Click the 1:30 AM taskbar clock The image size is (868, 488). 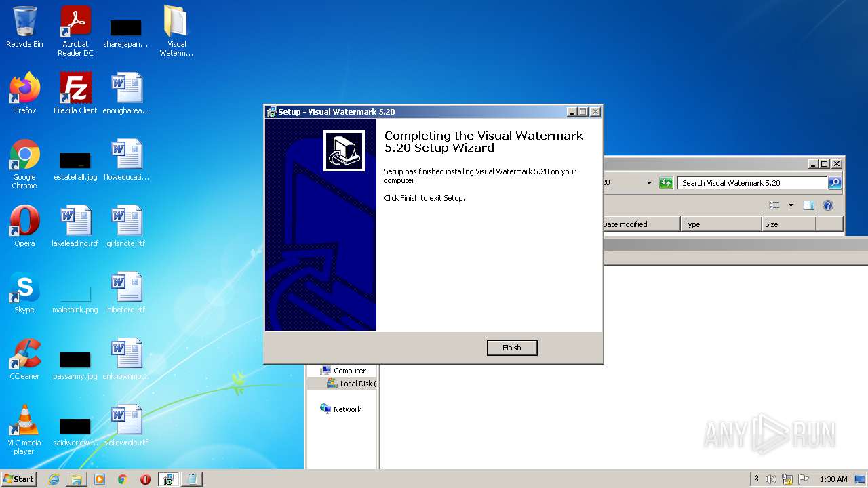[833, 479]
